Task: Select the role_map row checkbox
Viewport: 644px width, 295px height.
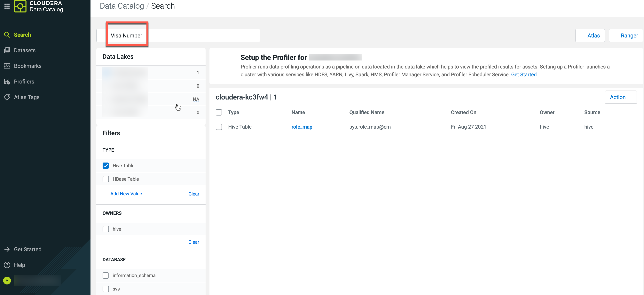Action: tap(219, 127)
